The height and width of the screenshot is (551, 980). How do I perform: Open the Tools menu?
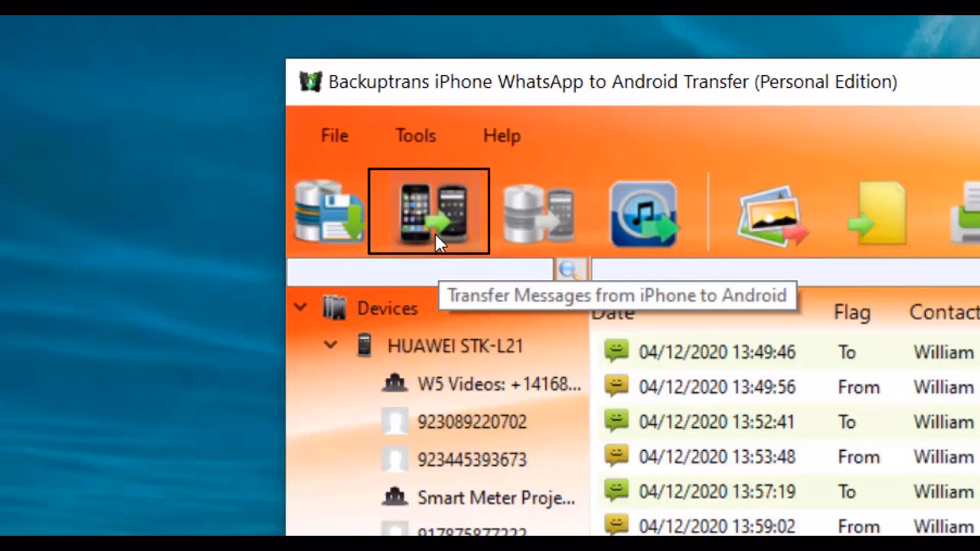(x=416, y=135)
